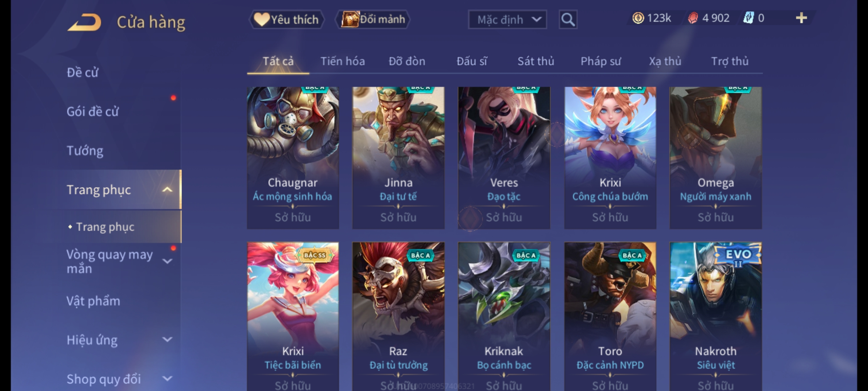This screenshot has height=391, width=868.
Task: Switch to the Tiến hóa tab
Action: [x=342, y=61]
